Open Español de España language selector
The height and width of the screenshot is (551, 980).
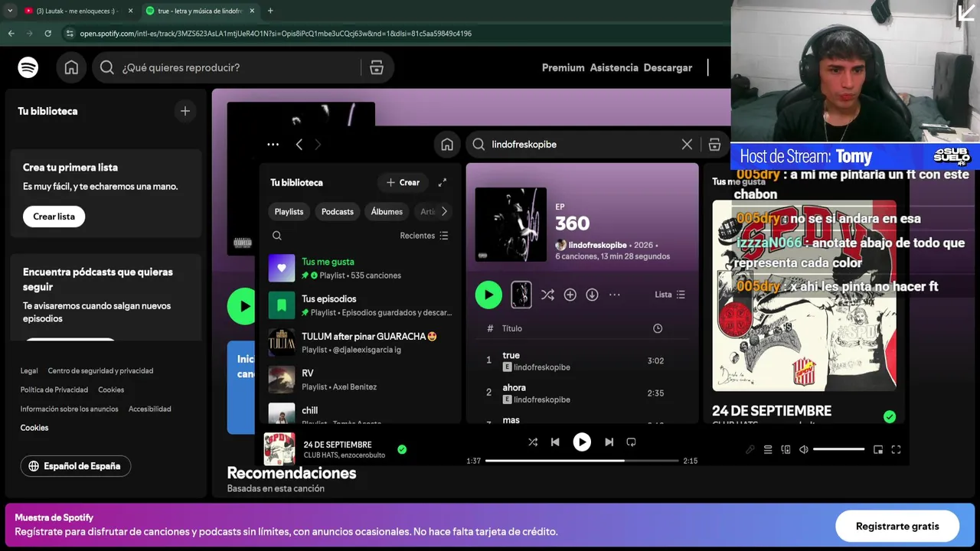pos(76,466)
